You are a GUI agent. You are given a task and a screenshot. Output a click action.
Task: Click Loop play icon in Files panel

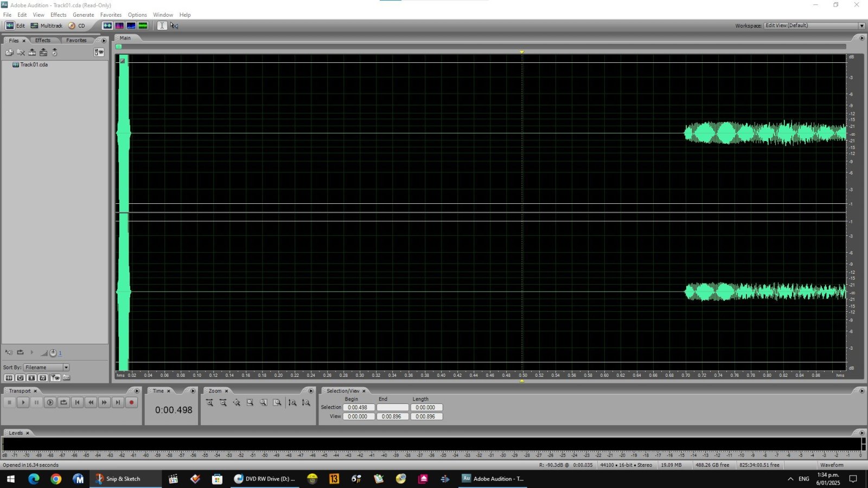coord(20,352)
